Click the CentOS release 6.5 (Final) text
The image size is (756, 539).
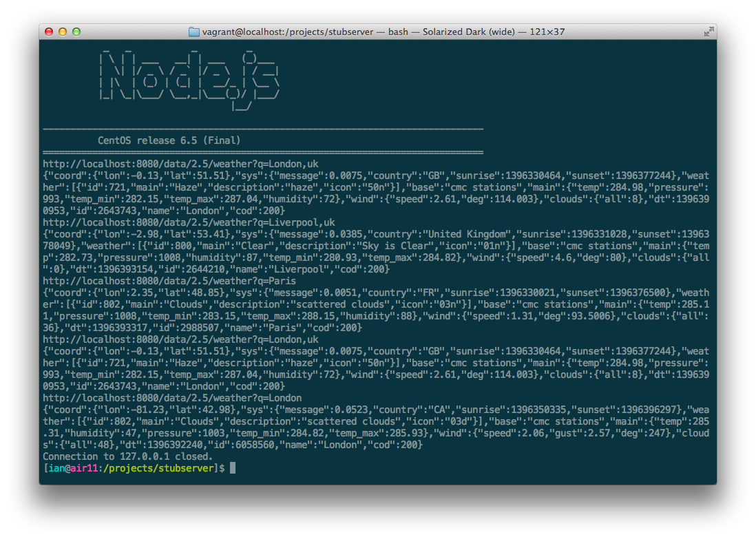(169, 140)
